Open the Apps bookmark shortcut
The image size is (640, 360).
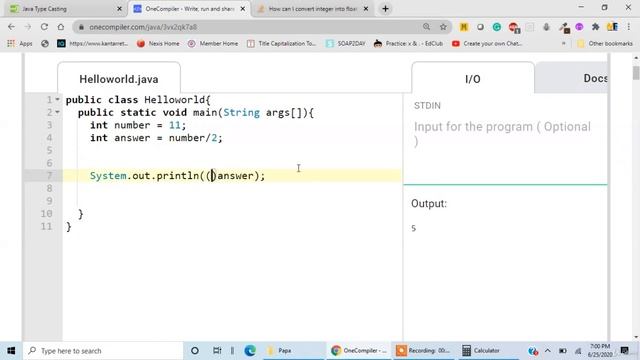click(20, 43)
